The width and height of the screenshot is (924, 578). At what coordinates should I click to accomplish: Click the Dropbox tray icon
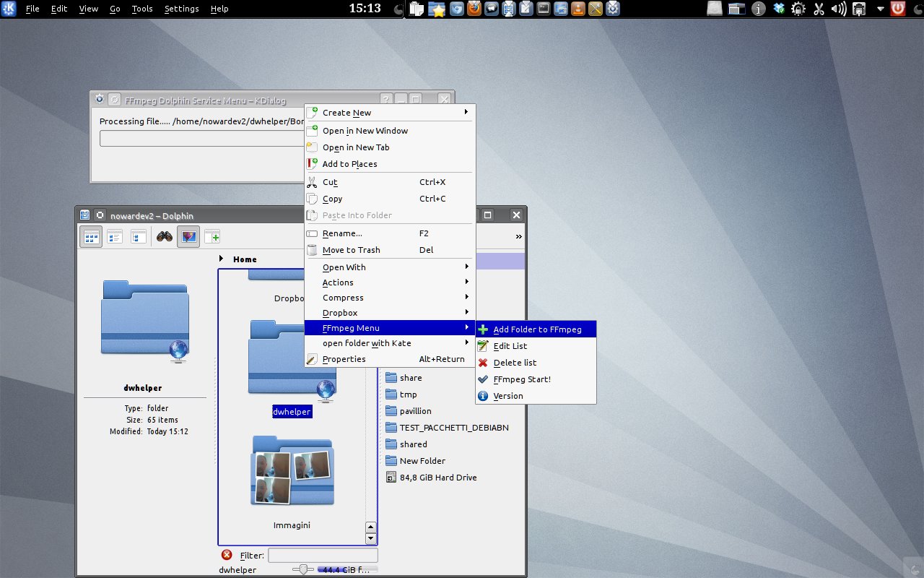pyautogui.click(x=779, y=9)
